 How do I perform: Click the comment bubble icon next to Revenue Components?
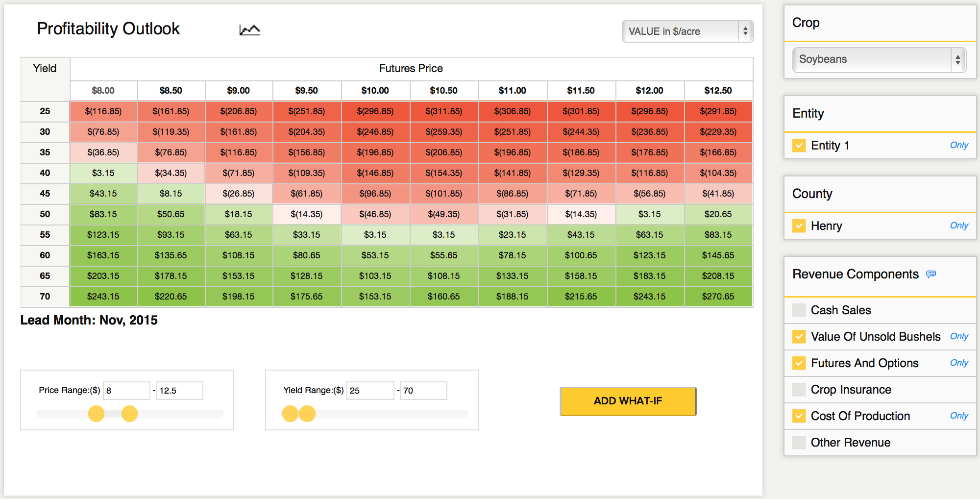point(931,274)
